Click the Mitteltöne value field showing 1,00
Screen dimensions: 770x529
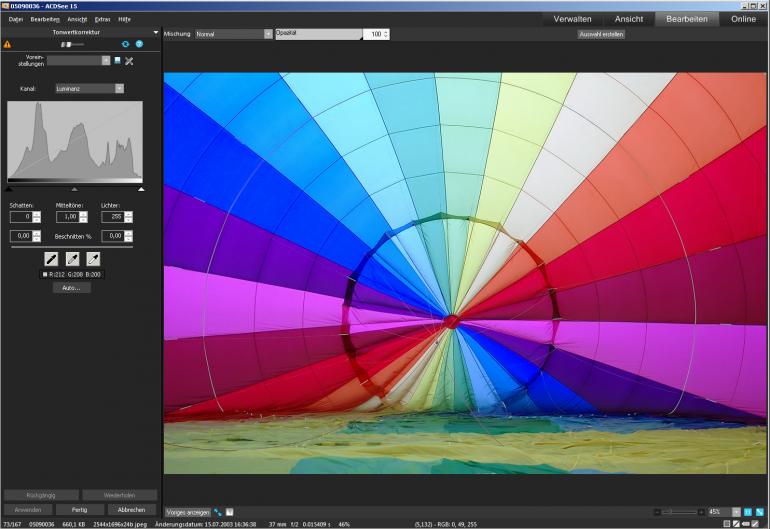coord(67,217)
